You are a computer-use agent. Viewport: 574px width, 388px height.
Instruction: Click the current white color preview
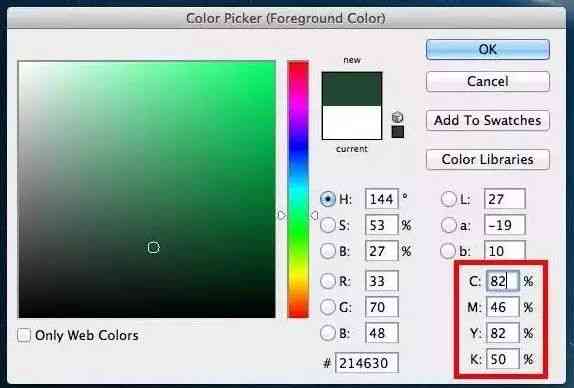point(352,123)
